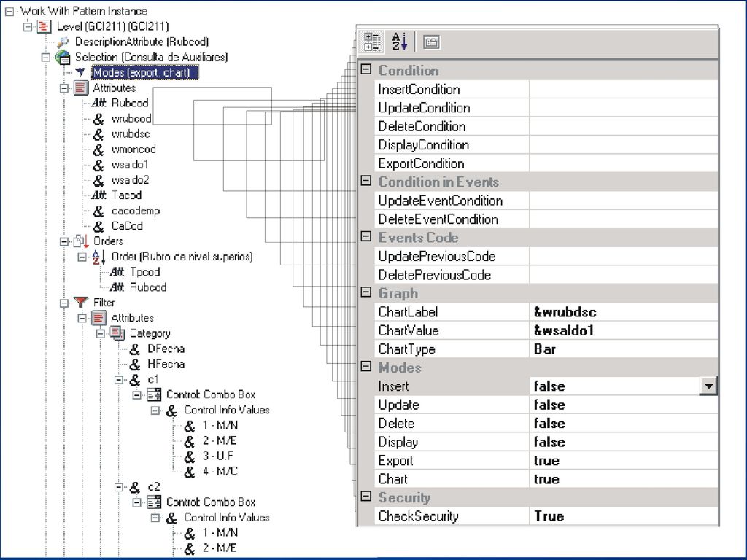Click the ampersand icon beside HFecha

pos(135,365)
